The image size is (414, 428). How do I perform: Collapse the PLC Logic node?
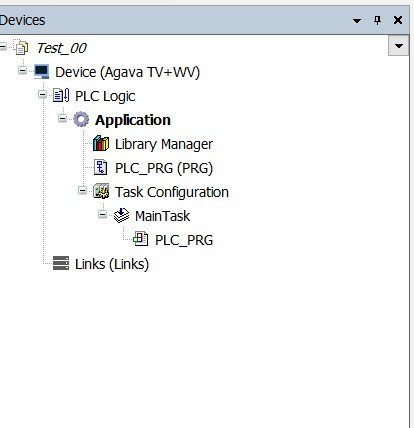pyautogui.click(x=42, y=95)
